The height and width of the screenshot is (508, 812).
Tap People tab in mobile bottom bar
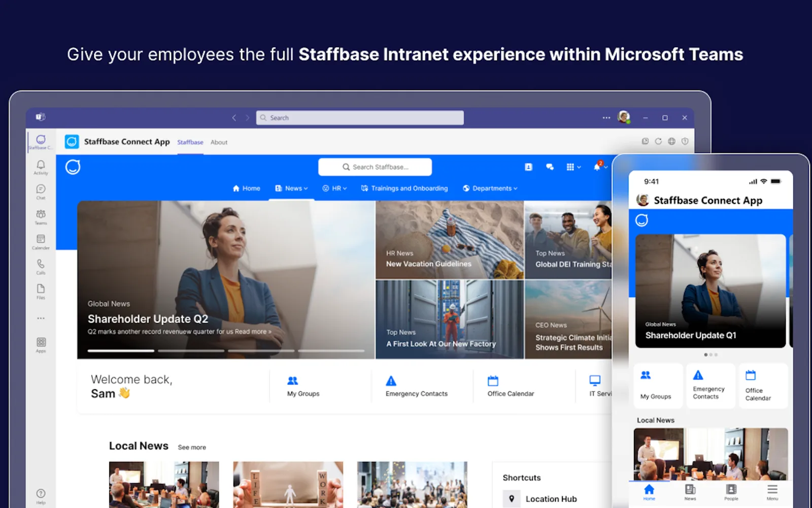pos(731,492)
